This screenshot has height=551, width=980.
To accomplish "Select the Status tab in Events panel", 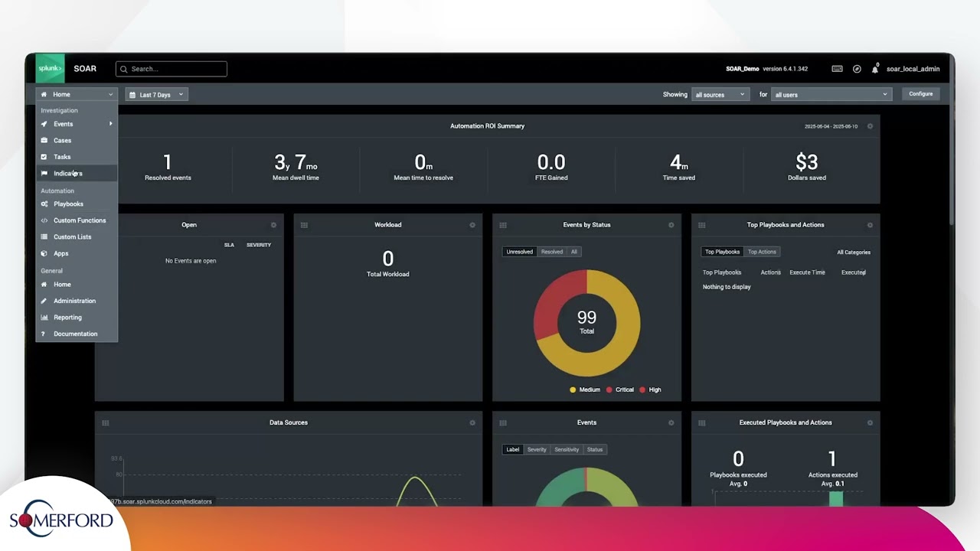I will click(595, 449).
